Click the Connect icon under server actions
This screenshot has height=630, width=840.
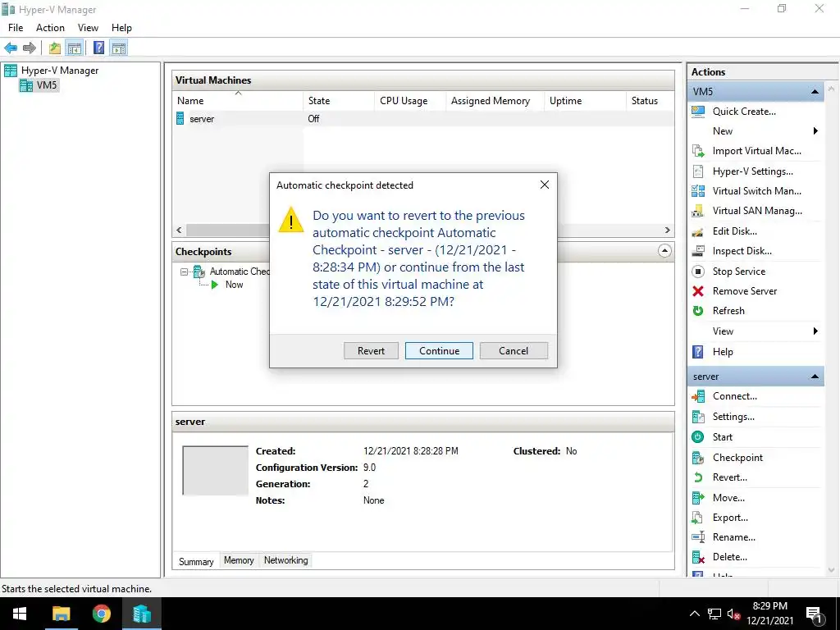698,396
